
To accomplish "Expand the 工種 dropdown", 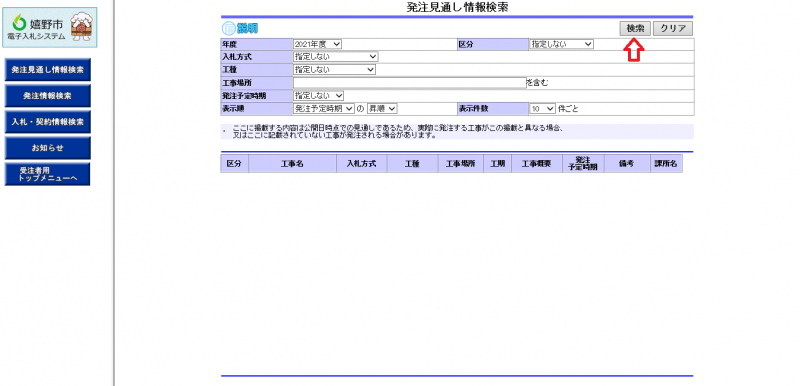I will [x=334, y=70].
